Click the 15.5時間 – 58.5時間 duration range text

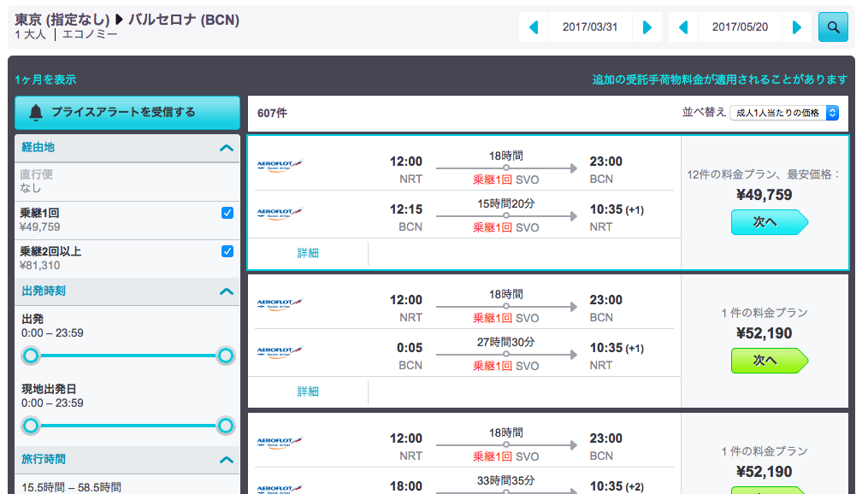(x=72, y=487)
